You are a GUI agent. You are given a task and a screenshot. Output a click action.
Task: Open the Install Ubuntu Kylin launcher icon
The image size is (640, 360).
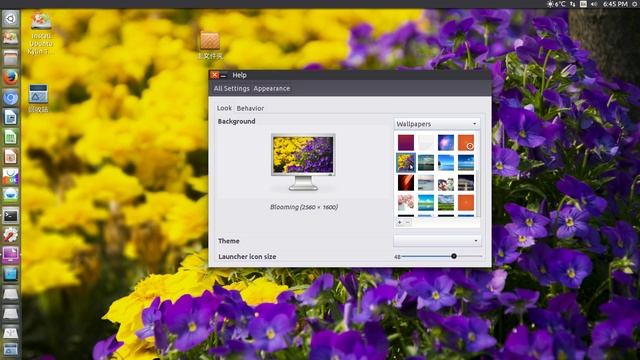click(x=10, y=38)
